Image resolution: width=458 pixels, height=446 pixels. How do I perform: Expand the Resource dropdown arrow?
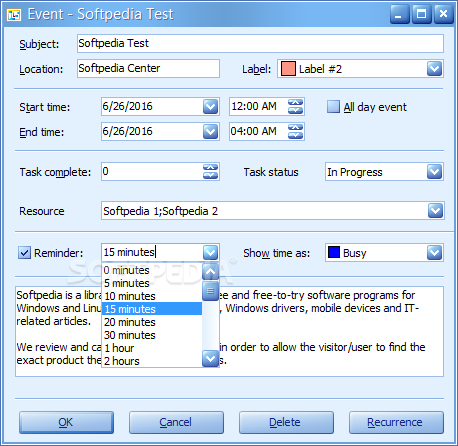[435, 211]
